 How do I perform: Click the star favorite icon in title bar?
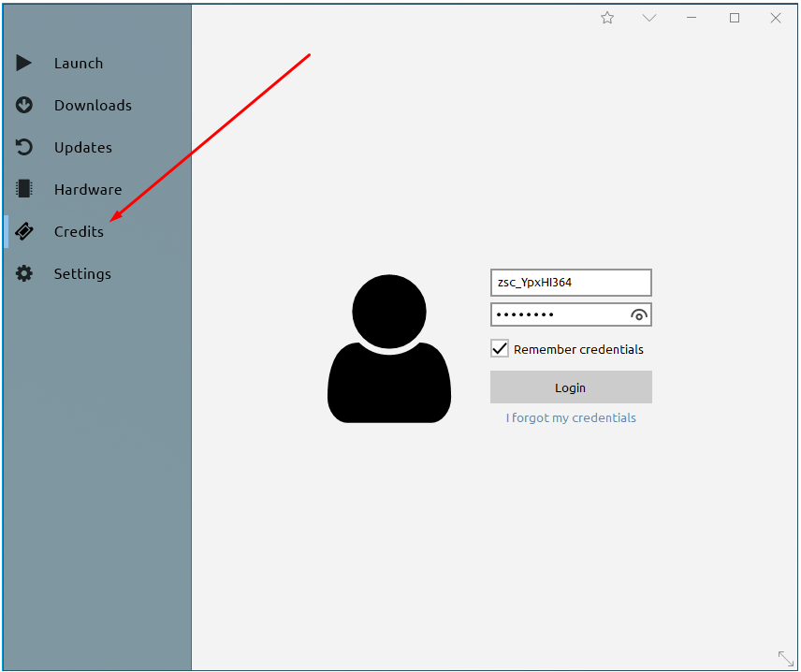[x=607, y=18]
